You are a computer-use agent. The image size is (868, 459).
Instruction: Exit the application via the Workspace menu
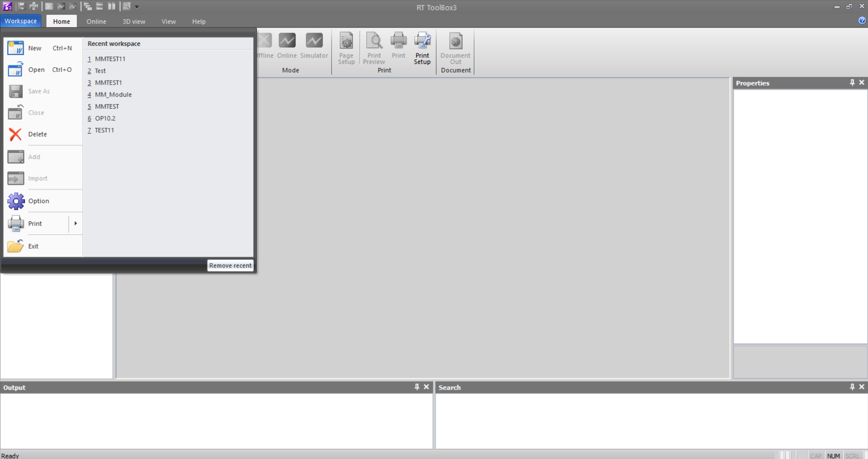tap(43, 246)
